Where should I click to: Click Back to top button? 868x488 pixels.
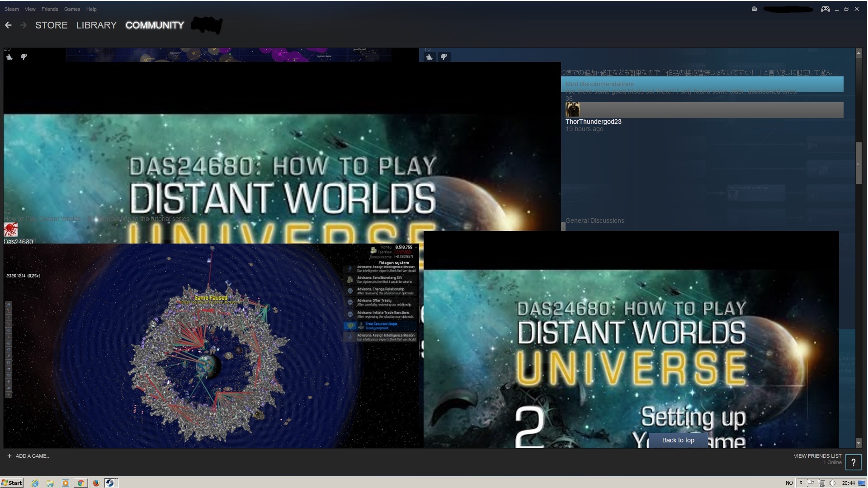click(678, 440)
